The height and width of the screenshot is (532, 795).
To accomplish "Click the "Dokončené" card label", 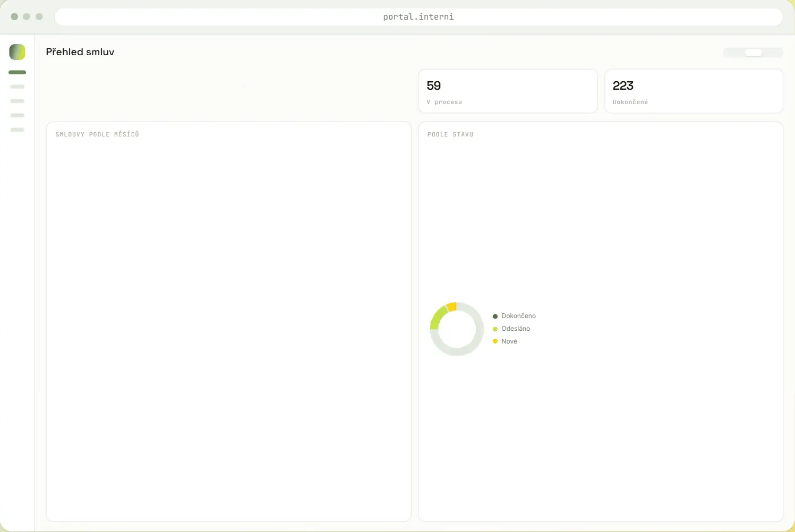I will click(630, 102).
